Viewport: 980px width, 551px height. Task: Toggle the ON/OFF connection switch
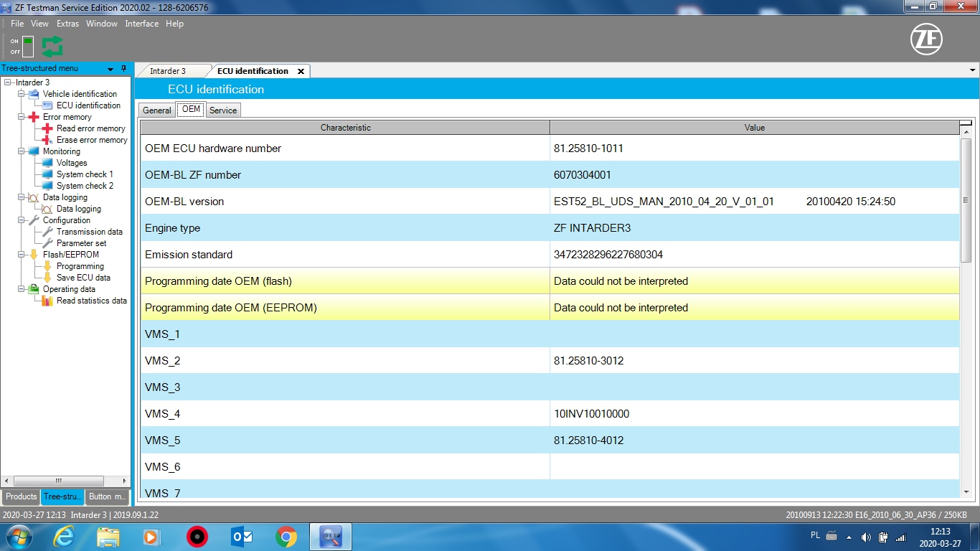click(27, 47)
